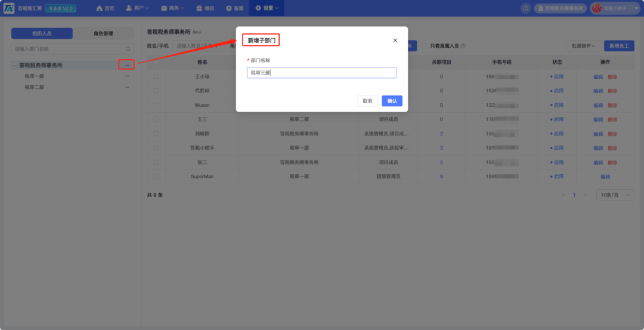Go to the previous page arrow

coord(563,195)
